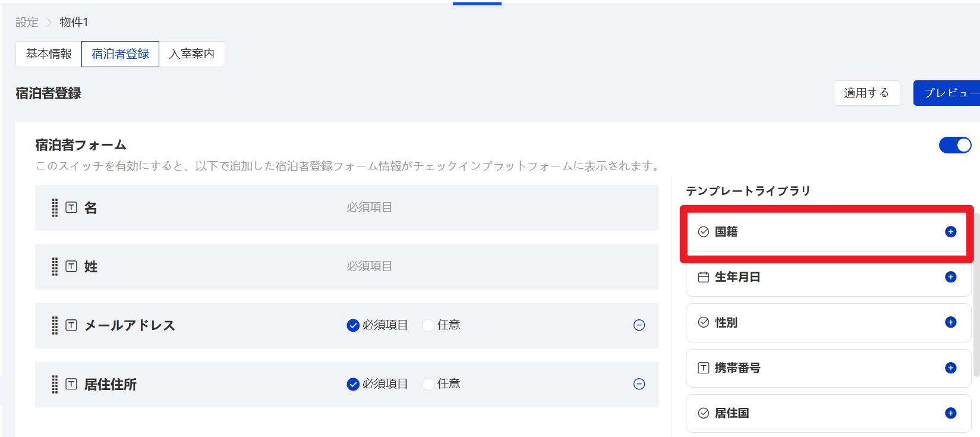
Task: Go to 設定 breadcrumb link
Action: point(27,23)
